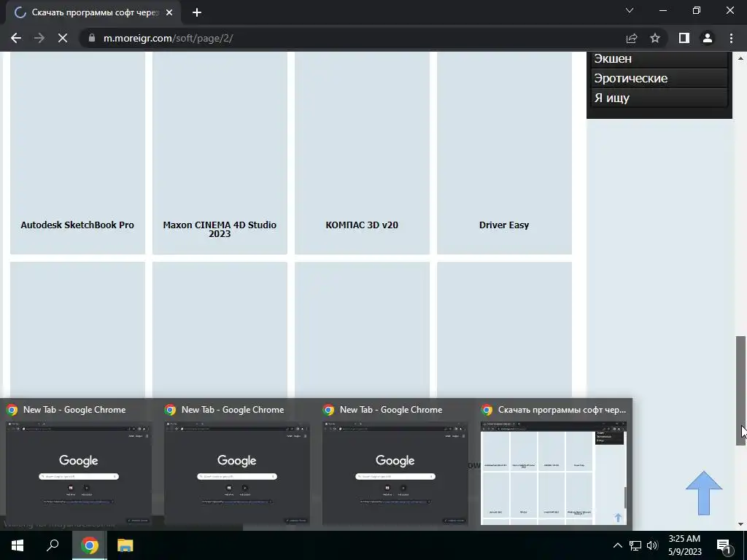Image resolution: width=747 pixels, height=560 pixels.
Task: Toggle the Chrome side panel
Action: [684, 38]
